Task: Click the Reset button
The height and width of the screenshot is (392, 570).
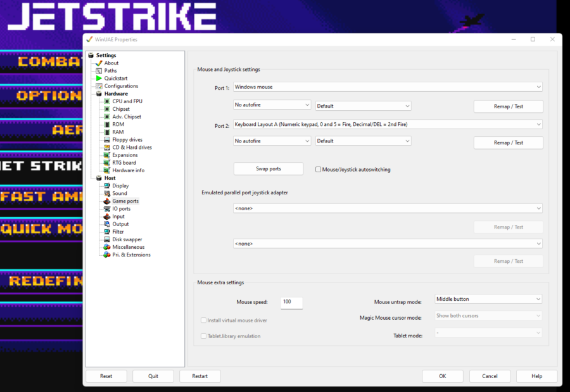Action: pyautogui.click(x=106, y=376)
